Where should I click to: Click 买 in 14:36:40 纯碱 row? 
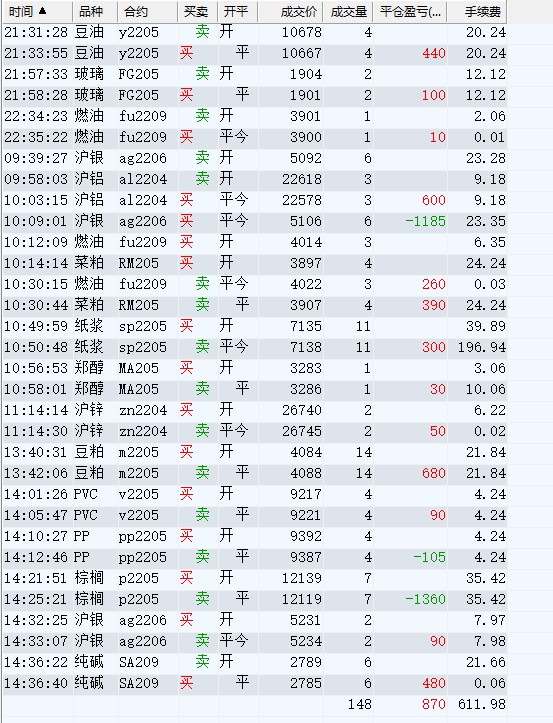pos(186,682)
